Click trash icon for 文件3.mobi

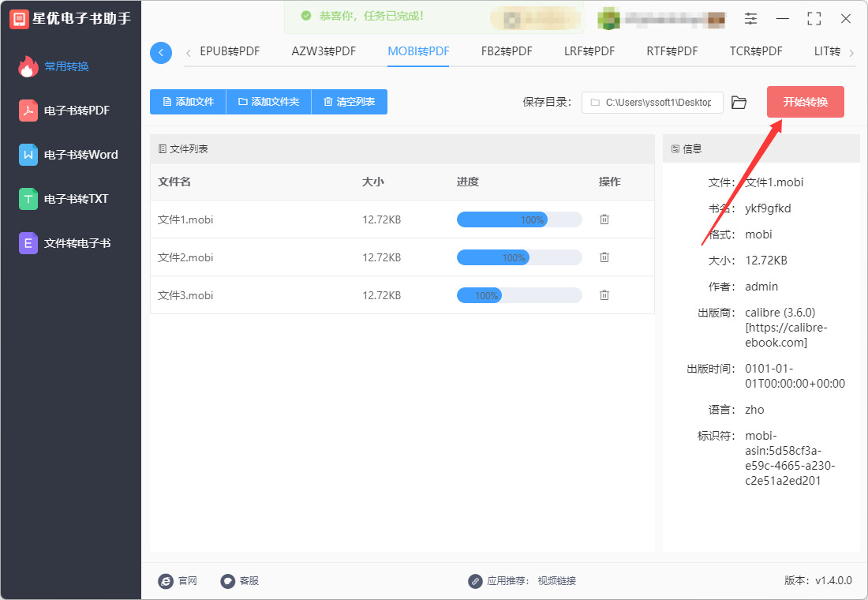(604, 295)
